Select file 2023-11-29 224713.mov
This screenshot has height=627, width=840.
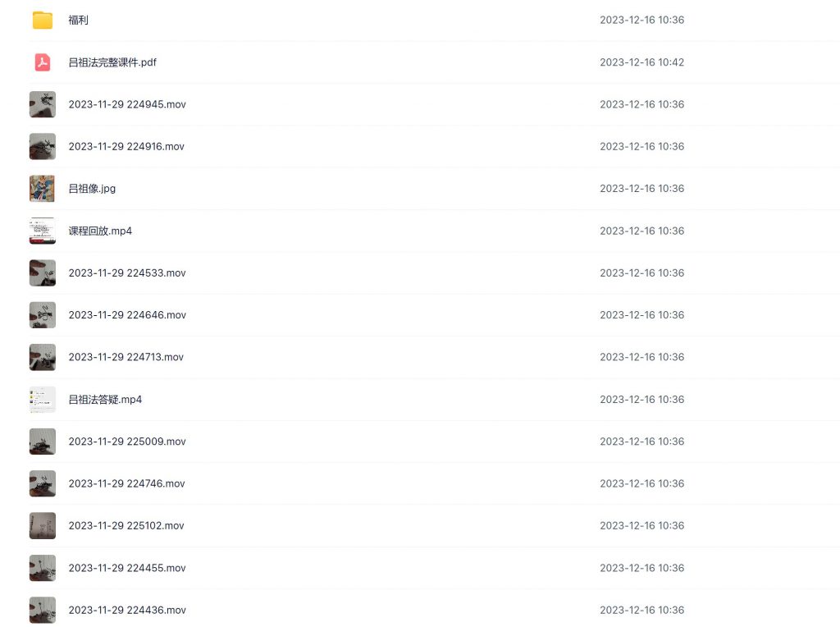click(126, 357)
